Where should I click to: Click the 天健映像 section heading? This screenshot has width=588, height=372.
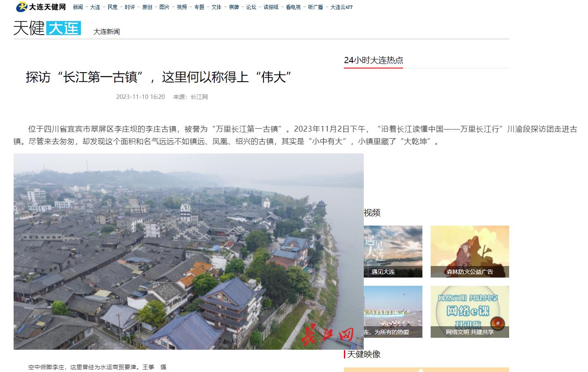tap(363, 354)
